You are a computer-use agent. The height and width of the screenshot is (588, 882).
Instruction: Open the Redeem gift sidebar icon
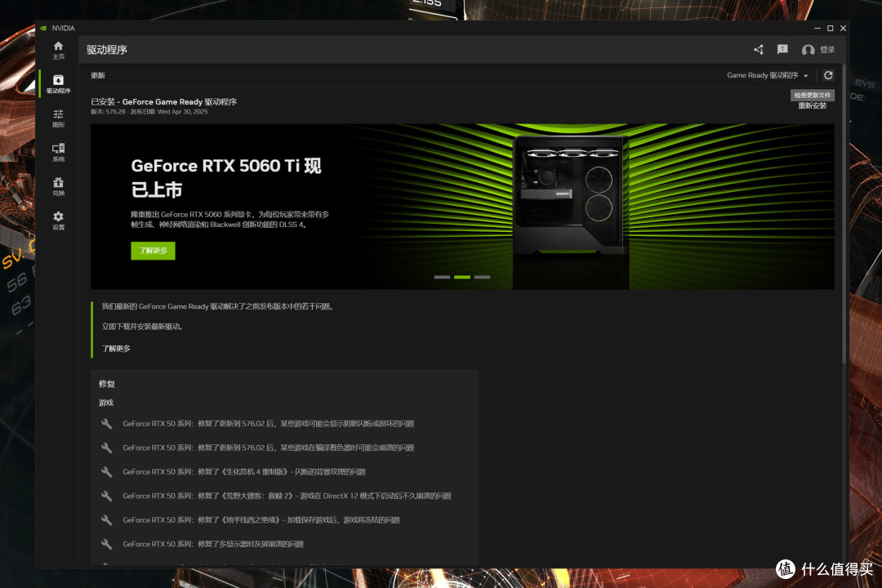(58, 186)
